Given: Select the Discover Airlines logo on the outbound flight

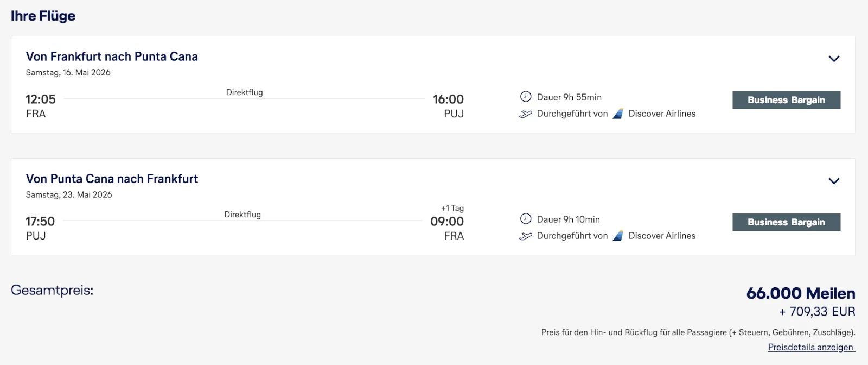Looking at the screenshot, I should tap(618, 113).
